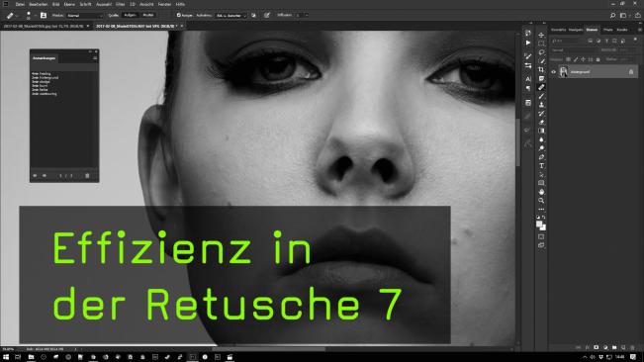Image resolution: width=644 pixels, height=362 pixels.
Task: Select the Quick Selection tool
Action: (541, 61)
